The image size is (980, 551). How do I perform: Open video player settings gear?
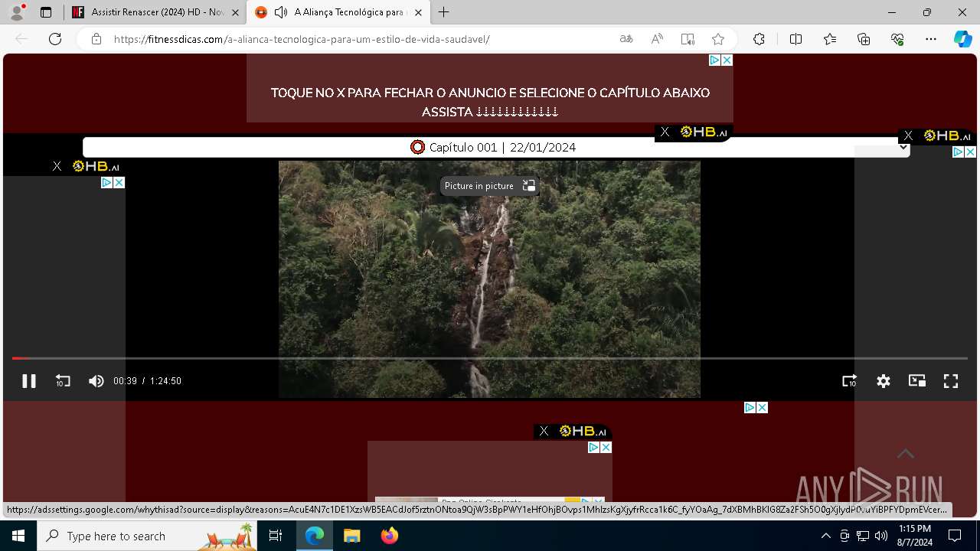(884, 381)
